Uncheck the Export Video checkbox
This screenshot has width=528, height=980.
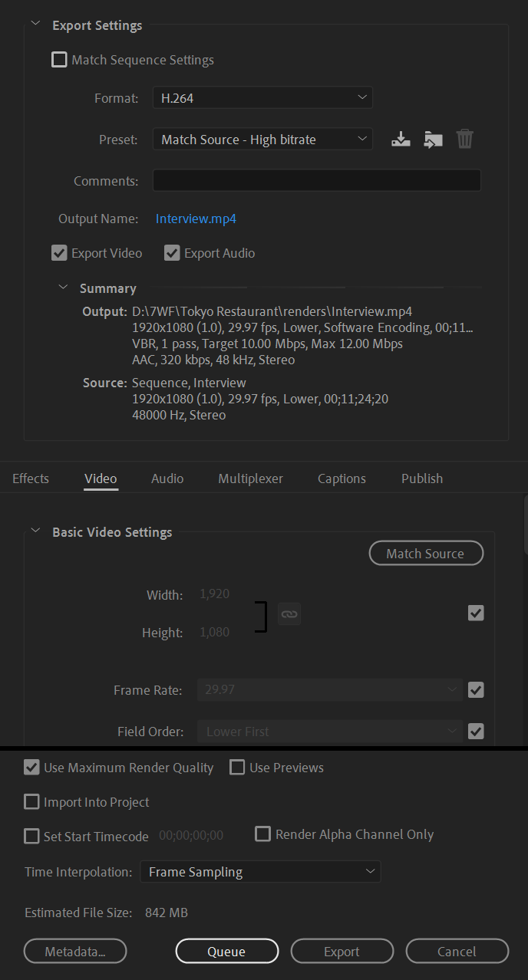(59, 253)
